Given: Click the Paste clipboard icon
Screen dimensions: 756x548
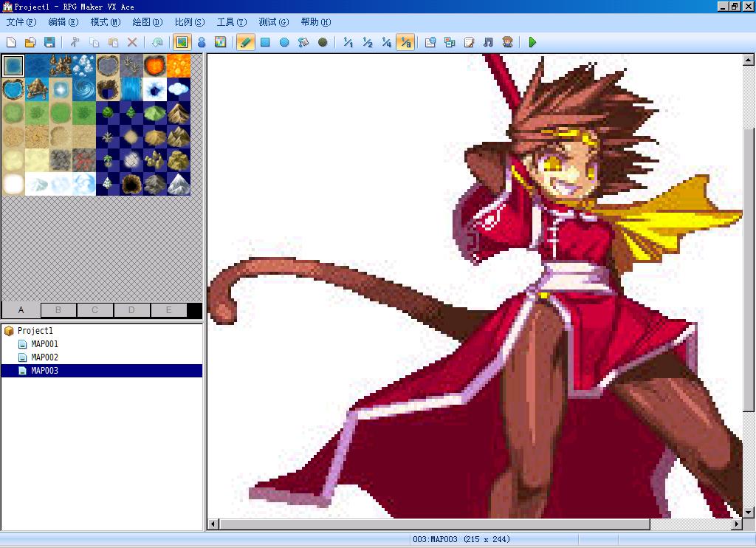Looking at the screenshot, I should tap(113, 42).
